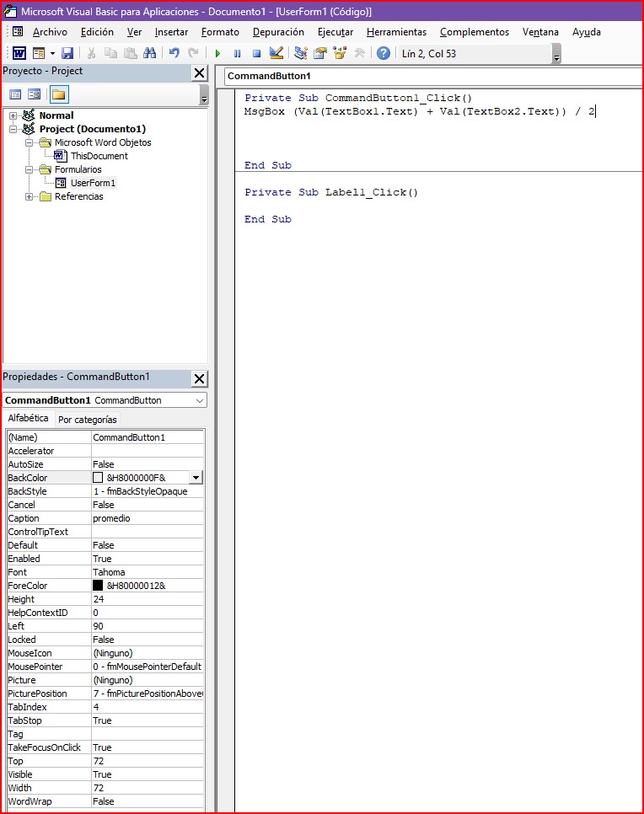Click View Code icon in Project panel
644x814 pixels.
15,94
